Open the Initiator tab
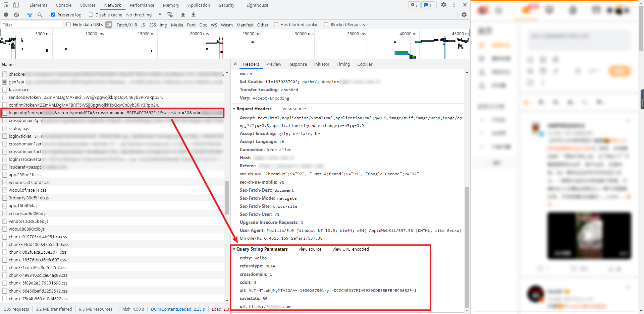644x314 pixels. [x=322, y=64]
